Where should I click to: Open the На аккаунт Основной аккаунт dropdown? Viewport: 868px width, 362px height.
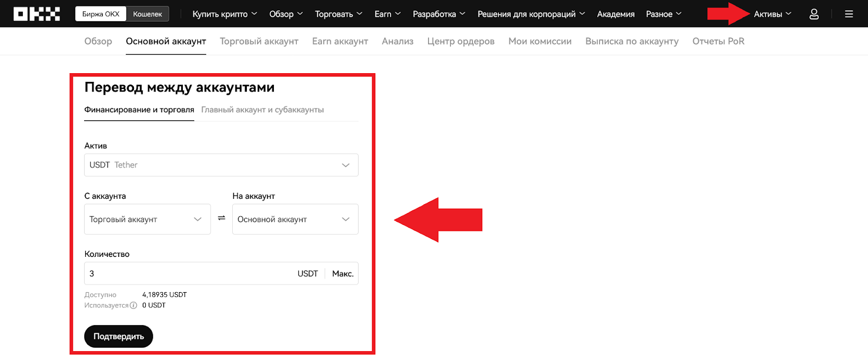click(295, 219)
